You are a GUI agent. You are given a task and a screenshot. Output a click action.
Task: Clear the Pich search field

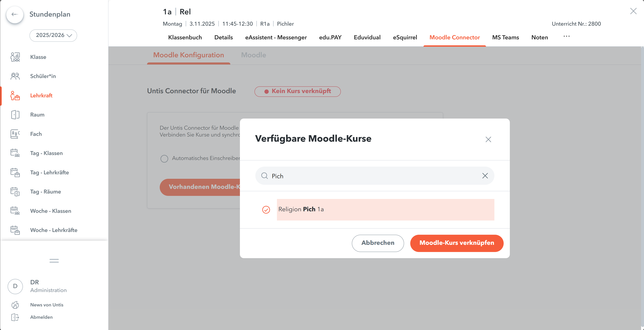485,176
